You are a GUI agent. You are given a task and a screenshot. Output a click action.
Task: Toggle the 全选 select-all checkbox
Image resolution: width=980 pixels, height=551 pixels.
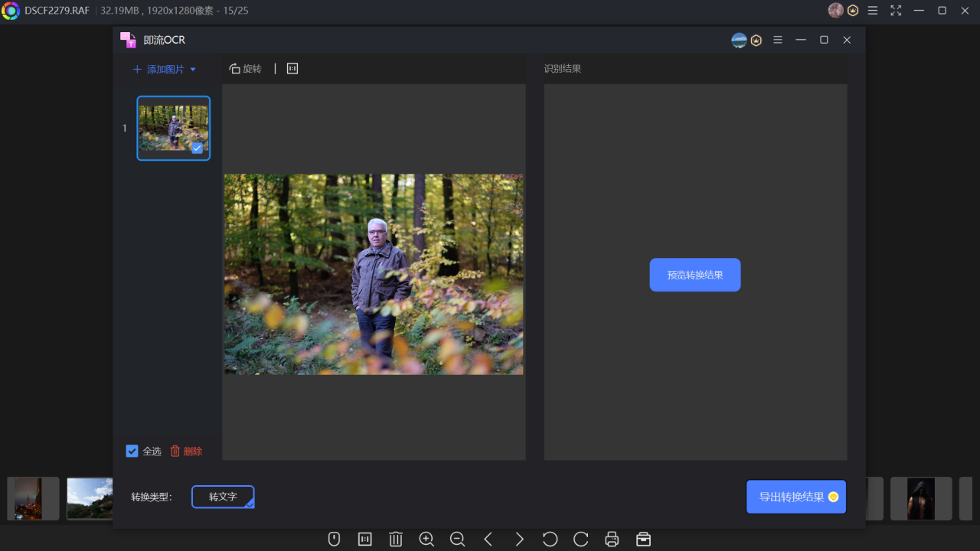tap(132, 452)
